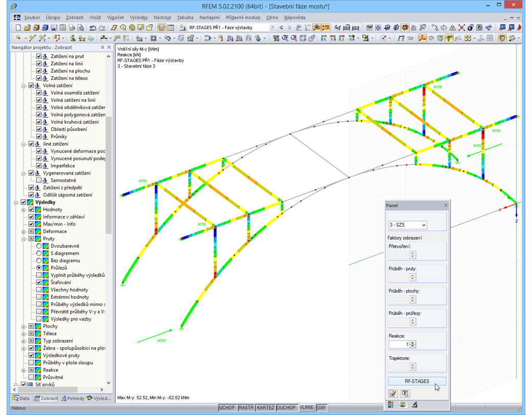
Task: Expand the Deformace tree node
Action: [24, 232]
